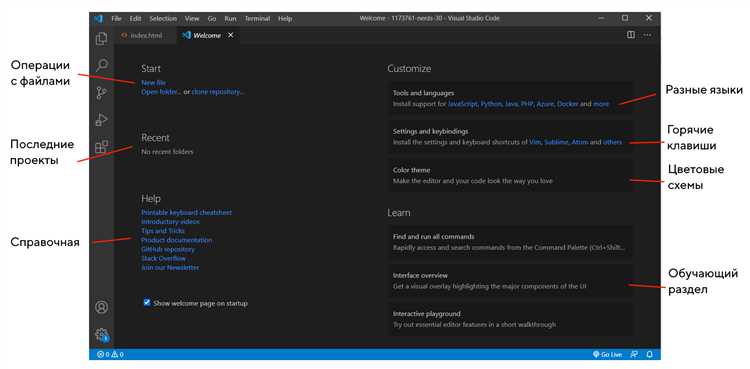Click the Open folder link
The width and height of the screenshot is (750, 369).
(x=161, y=92)
